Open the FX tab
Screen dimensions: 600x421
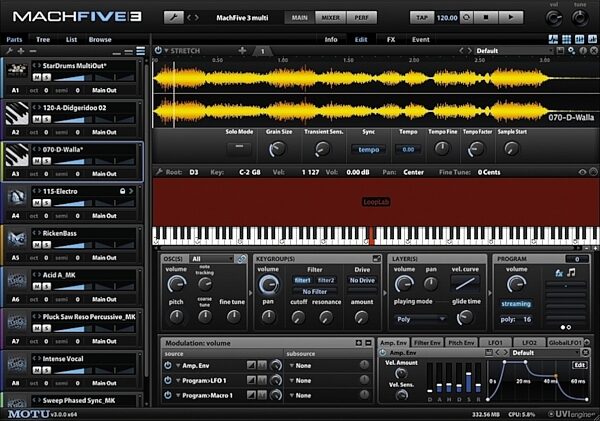[391, 39]
